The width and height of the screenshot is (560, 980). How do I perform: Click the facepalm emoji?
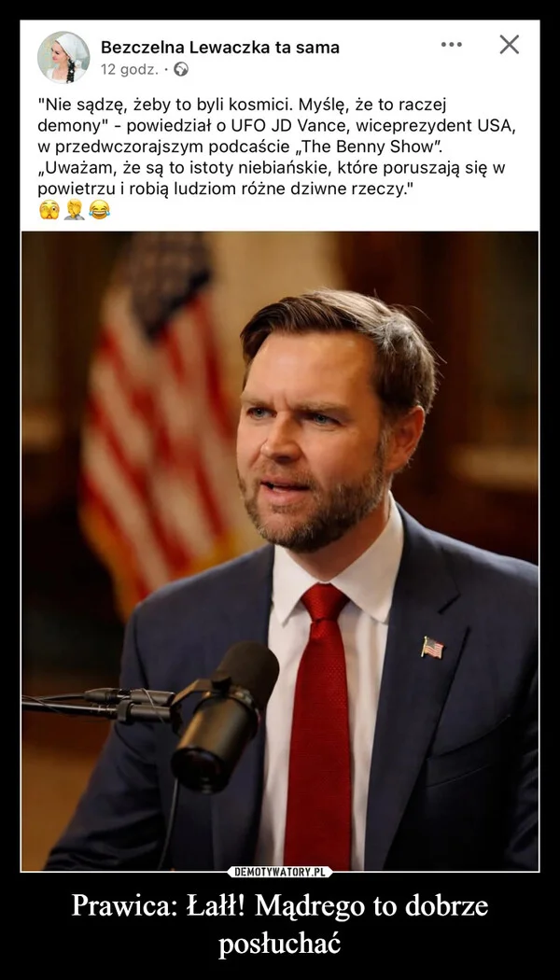click(x=75, y=209)
